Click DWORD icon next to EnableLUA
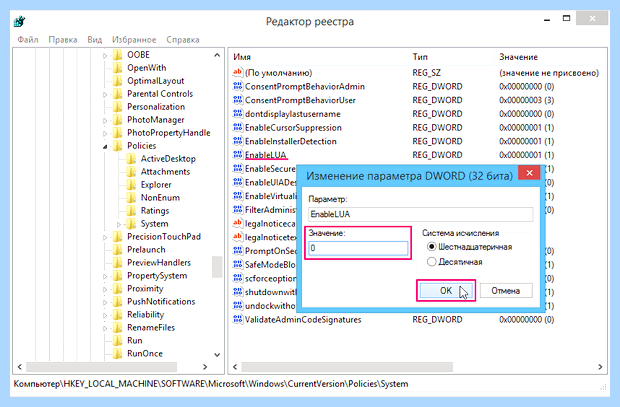This screenshot has width=620, height=407. pos(238,155)
